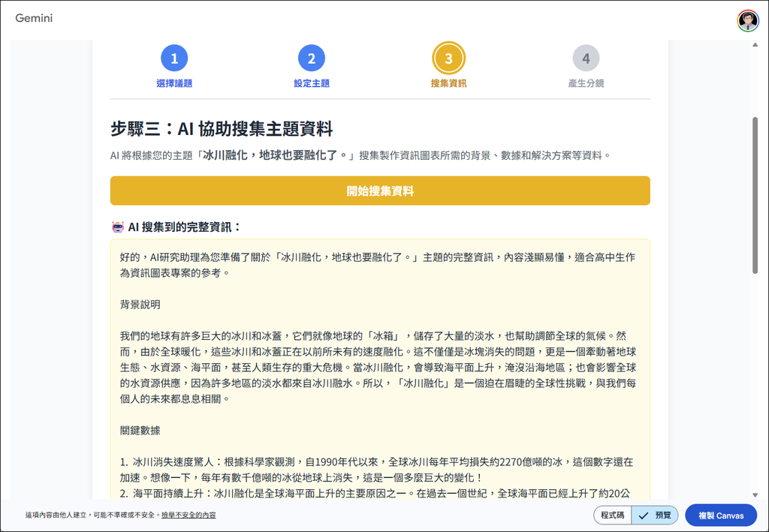Click the 設定主題 step label

[x=312, y=83]
